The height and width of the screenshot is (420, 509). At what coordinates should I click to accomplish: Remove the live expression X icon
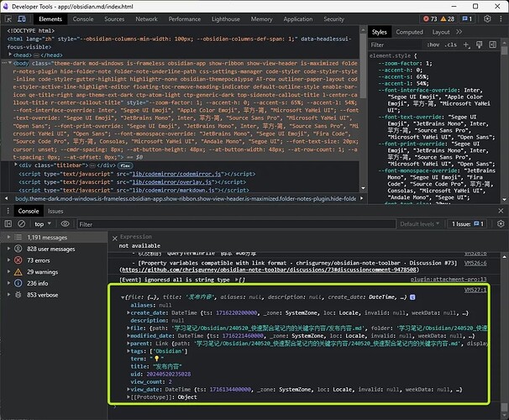pos(114,239)
